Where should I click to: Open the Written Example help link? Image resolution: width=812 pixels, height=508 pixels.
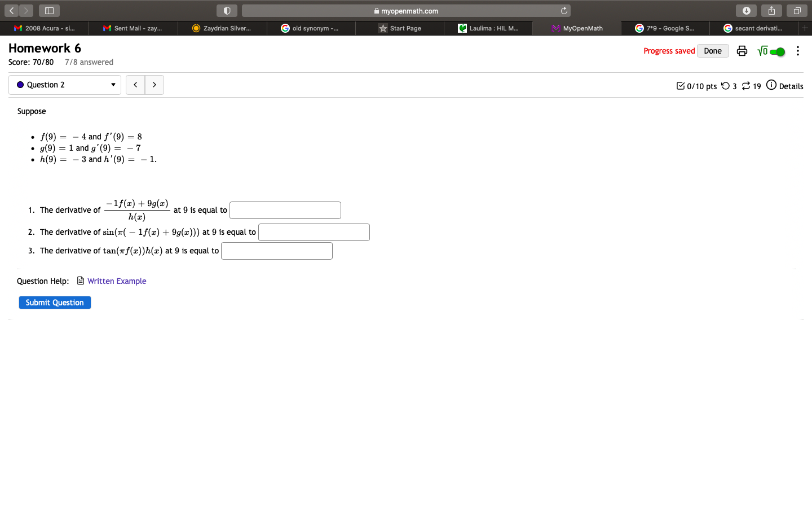coord(117,281)
